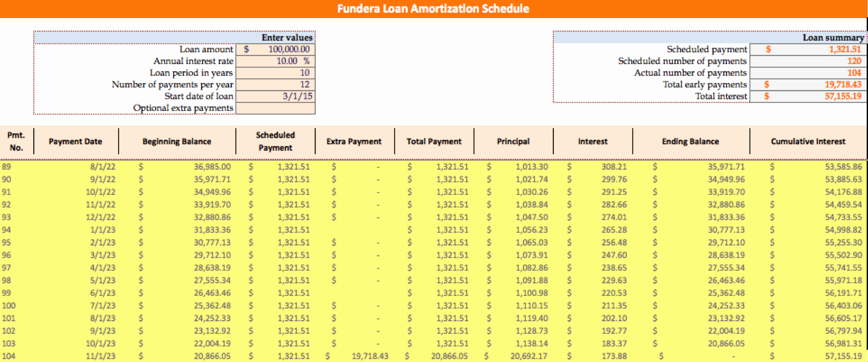Select principal amount 1,056.23
The width and height of the screenshot is (868, 362).
(x=532, y=230)
